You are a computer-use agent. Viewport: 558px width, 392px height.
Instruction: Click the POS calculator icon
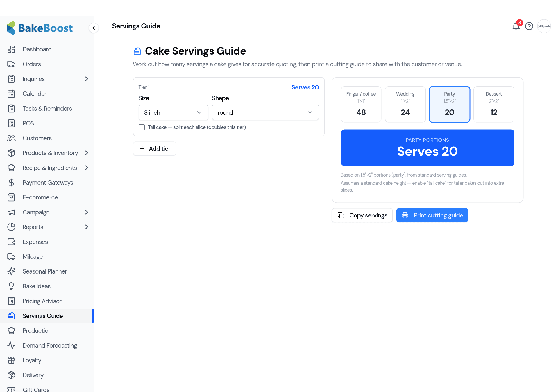tap(11, 123)
